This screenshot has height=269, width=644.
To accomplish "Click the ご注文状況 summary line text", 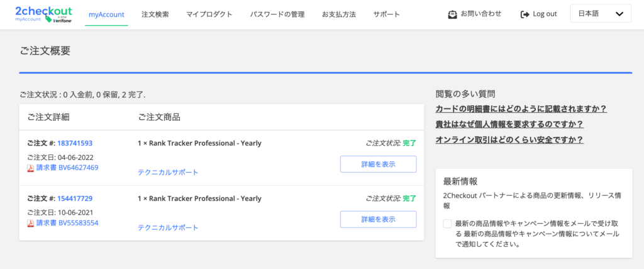I will (82, 95).
